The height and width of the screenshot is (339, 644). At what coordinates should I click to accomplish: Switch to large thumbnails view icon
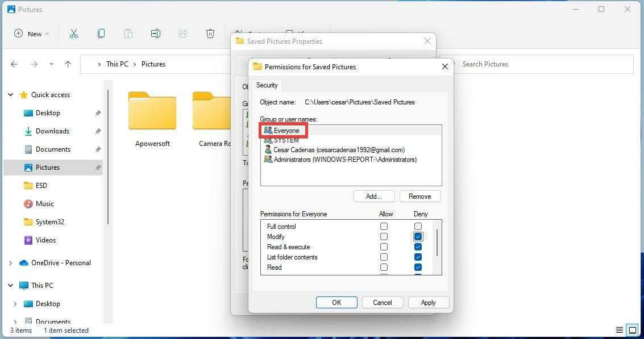[632, 330]
